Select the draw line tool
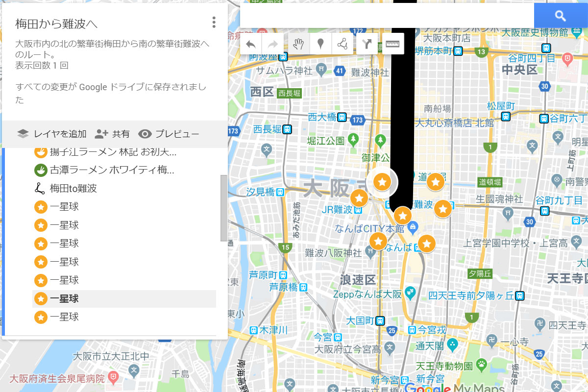Viewport: 588px width, 392px height. point(343,44)
